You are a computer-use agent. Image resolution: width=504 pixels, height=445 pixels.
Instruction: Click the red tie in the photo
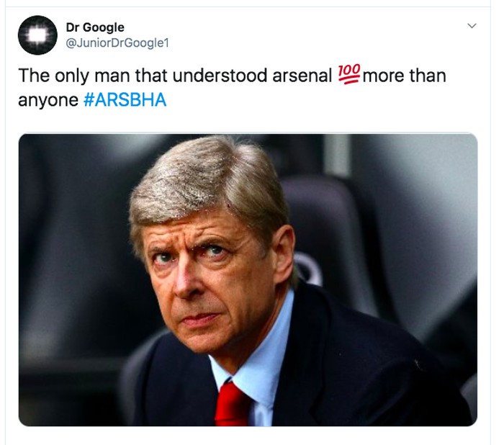pyautogui.click(x=232, y=403)
